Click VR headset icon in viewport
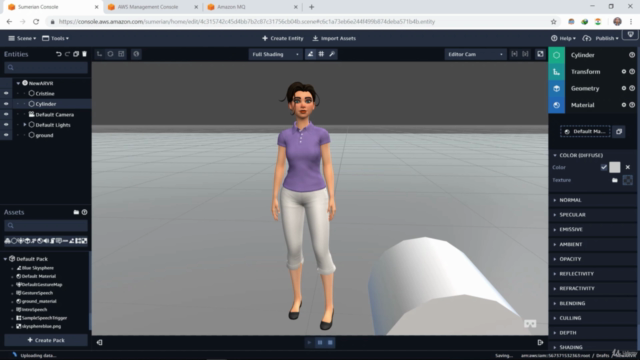The height and width of the screenshot is (360, 640). 530,324
